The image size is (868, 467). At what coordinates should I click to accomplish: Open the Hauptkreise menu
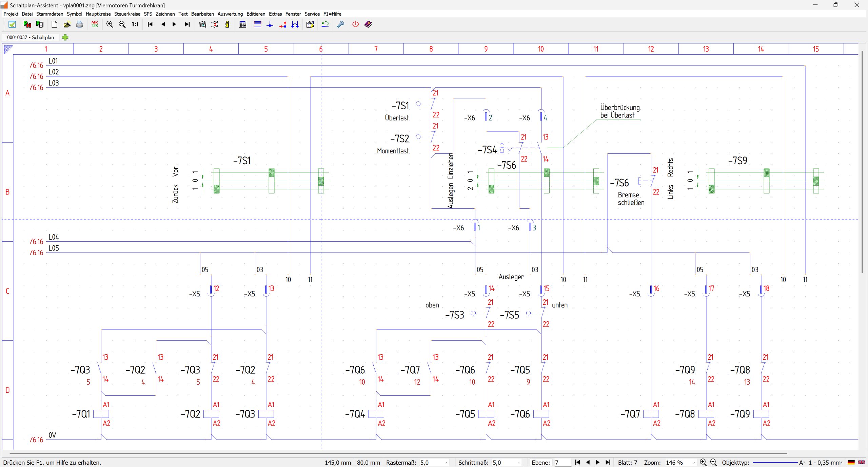point(98,14)
